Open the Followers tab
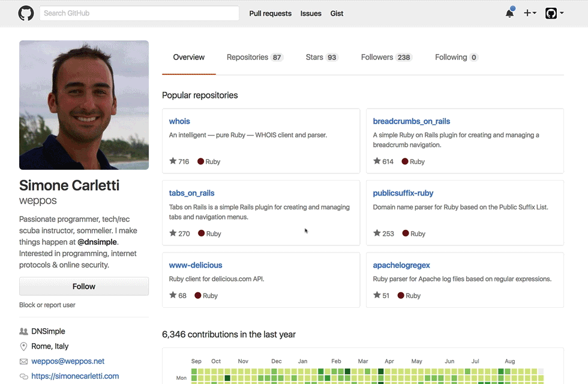The width and height of the screenshot is (588, 384). [386, 58]
